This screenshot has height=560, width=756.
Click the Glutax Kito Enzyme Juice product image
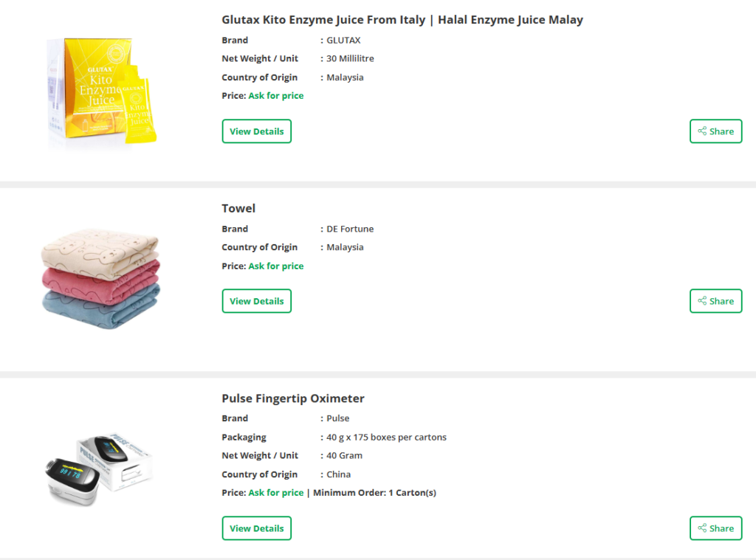click(x=100, y=91)
